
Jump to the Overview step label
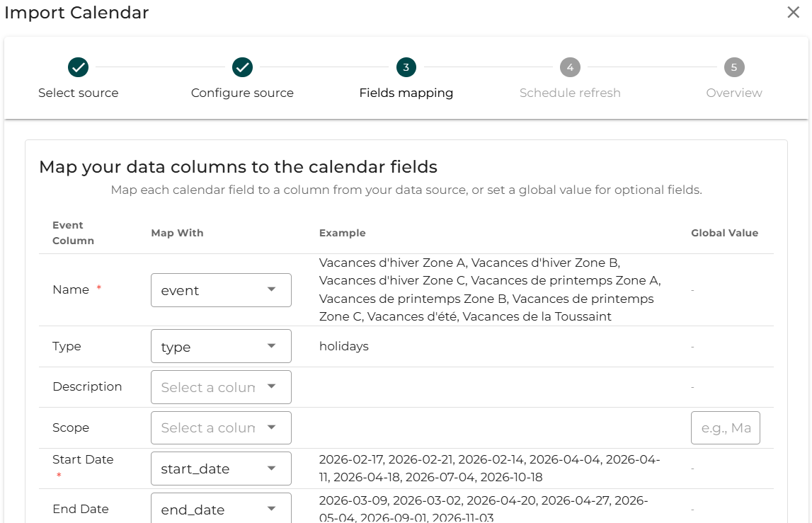[734, 93]
